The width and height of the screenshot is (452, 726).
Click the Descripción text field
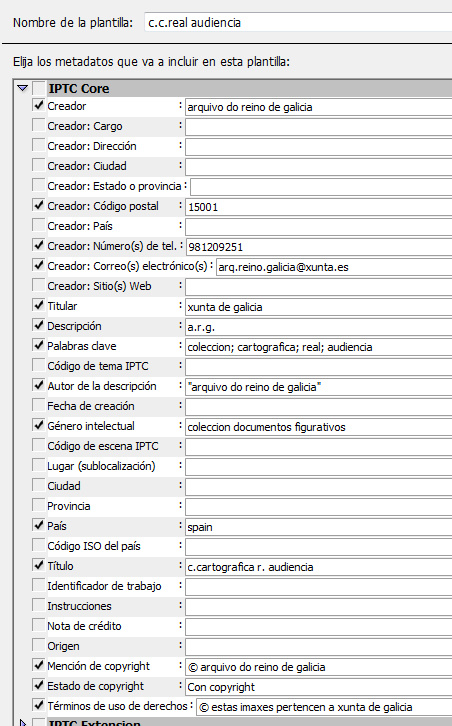point(319,327)
